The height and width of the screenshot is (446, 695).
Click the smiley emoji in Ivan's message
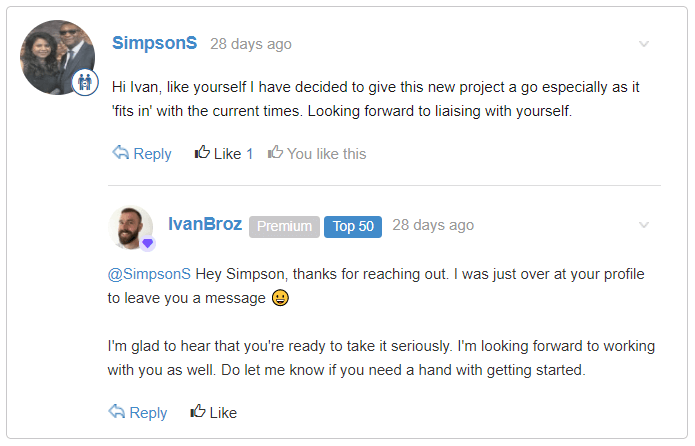pyautogui.click(x=280, y=298)
